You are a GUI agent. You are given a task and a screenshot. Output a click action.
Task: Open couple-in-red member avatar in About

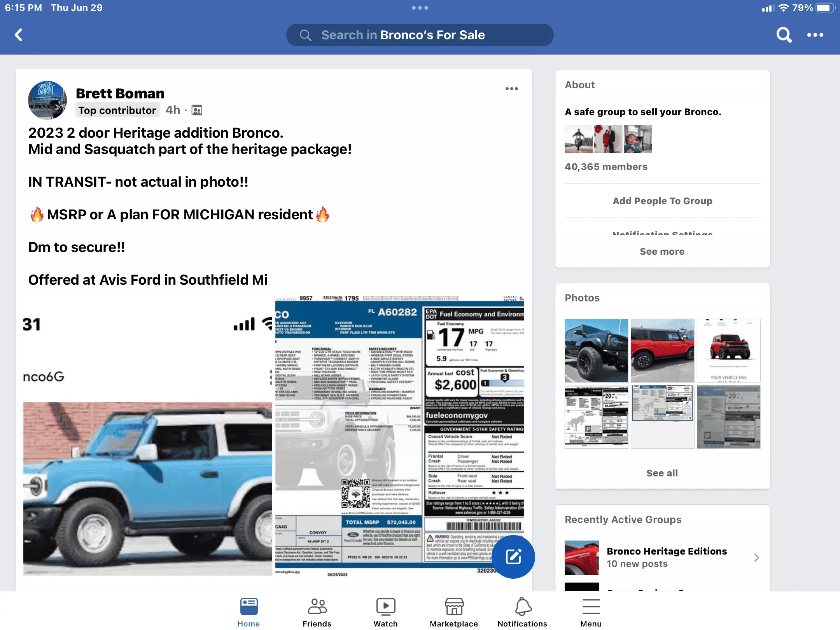pyautogui.click(x=608, y=139)
